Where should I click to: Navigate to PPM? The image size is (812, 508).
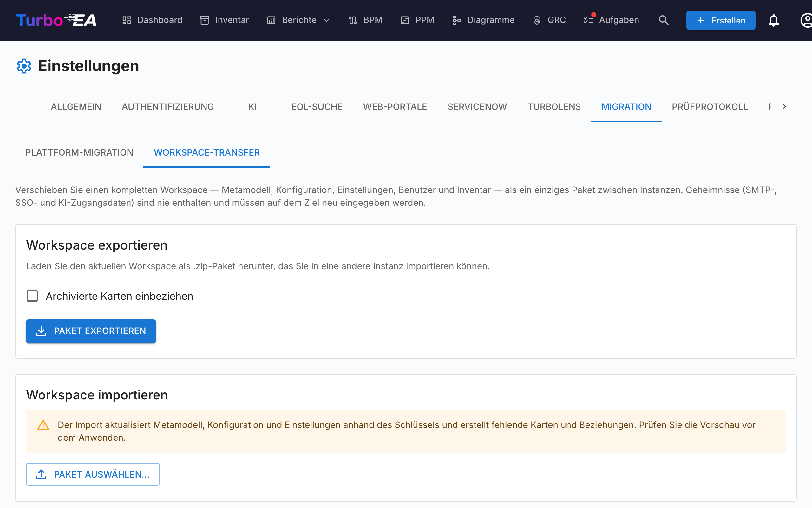click(417, 20)
